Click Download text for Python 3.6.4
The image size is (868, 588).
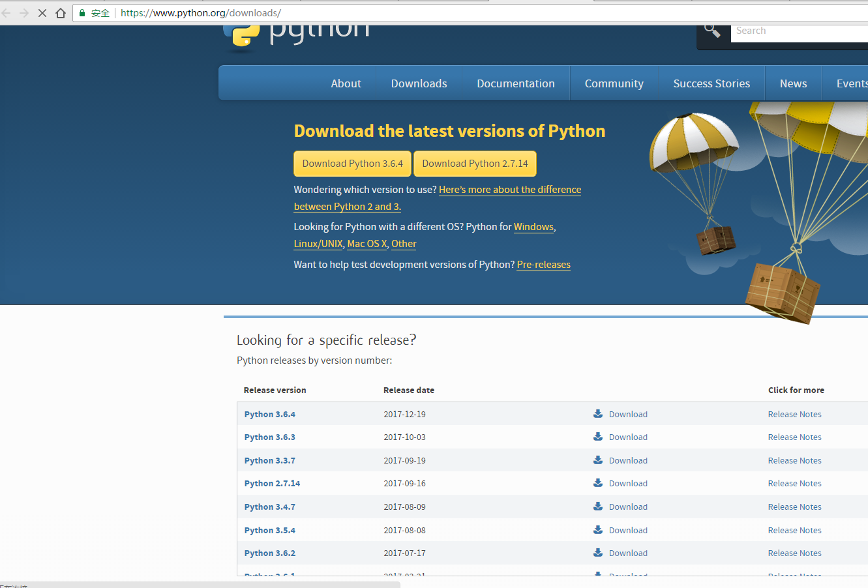tap(628, 414)
